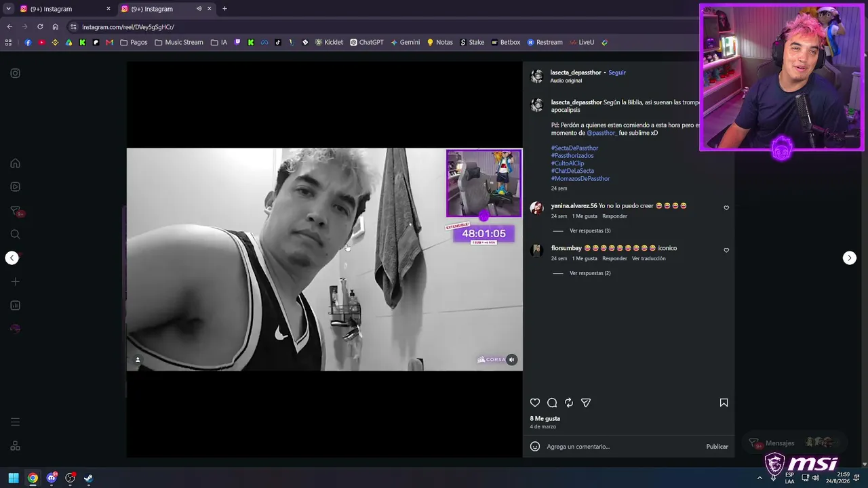Go to the Instagram Home feed icon
The width and height of the screenshot is (868, 488).
[15, 163]
